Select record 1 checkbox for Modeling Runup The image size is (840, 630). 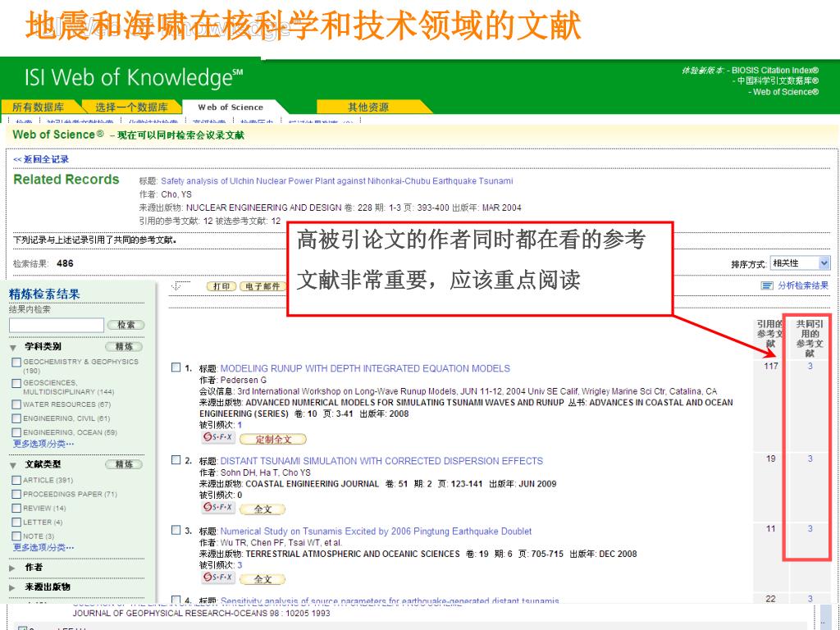coord(176,367)
